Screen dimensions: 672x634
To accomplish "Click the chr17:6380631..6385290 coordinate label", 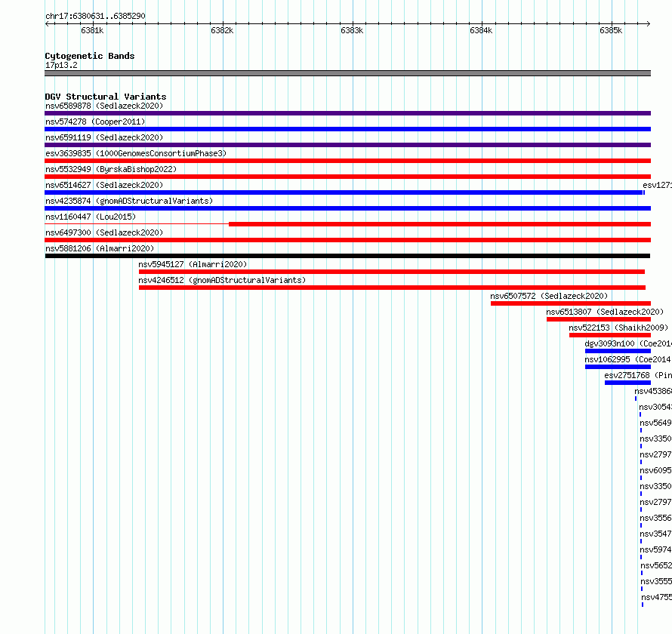I will point(95,16).
